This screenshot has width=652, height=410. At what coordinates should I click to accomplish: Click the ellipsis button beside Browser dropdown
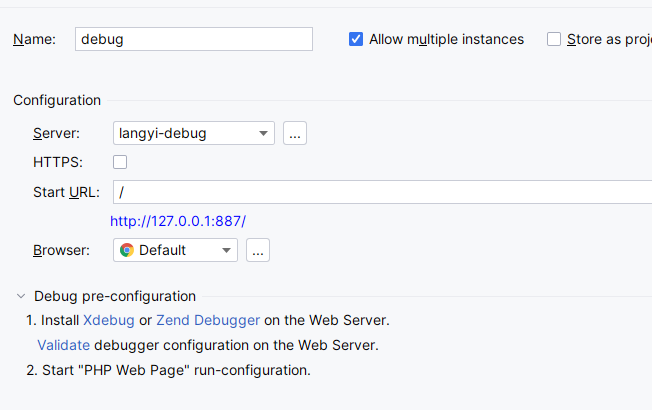[258, 250]
